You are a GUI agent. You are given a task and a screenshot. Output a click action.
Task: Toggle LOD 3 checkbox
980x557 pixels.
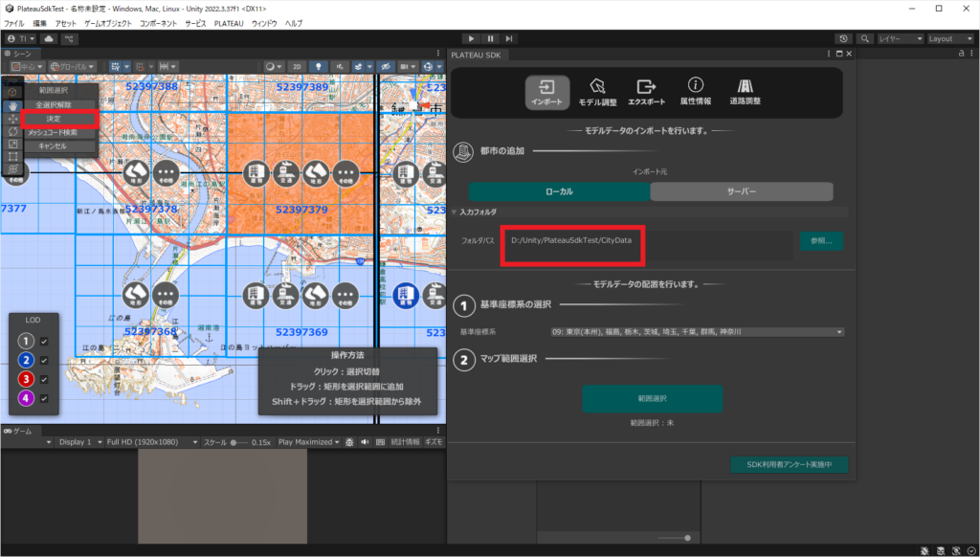pos(44,379)
